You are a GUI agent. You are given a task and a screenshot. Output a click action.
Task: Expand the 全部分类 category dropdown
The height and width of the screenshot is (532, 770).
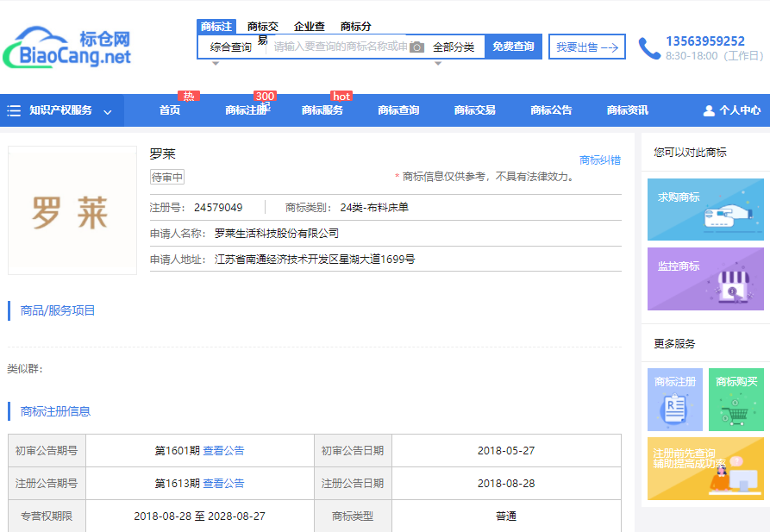point(454,47)
